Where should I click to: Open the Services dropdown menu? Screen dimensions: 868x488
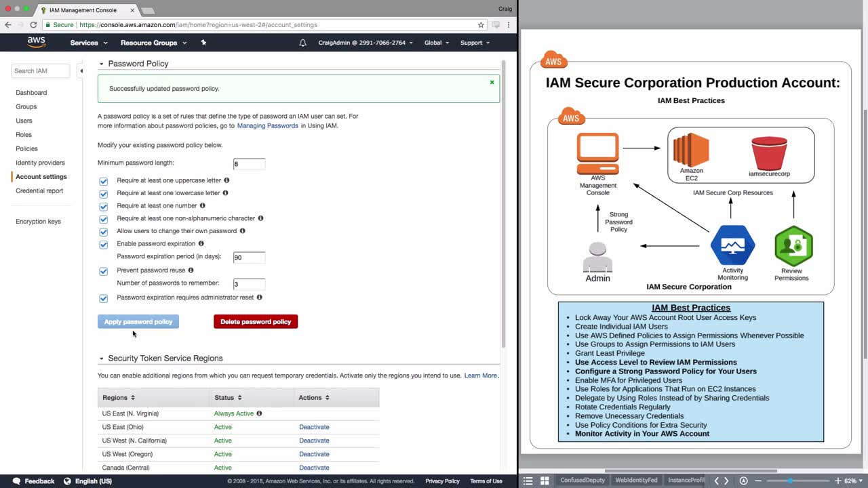89,43
